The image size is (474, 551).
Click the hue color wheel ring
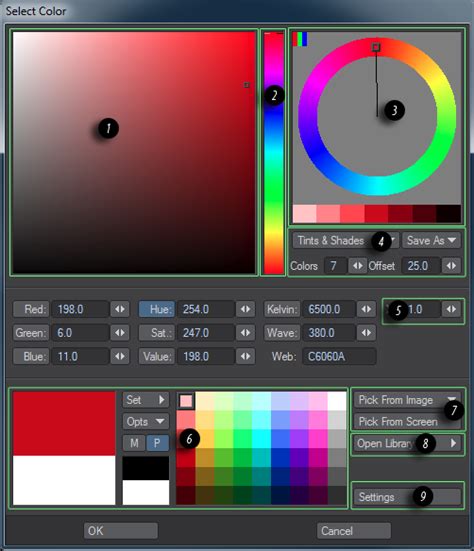coord(377,117)
